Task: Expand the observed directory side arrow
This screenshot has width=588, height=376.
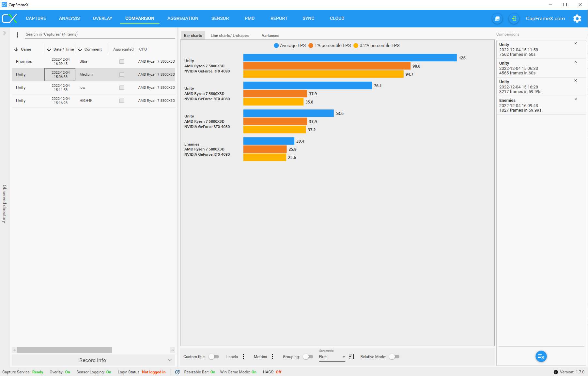Action: (x=5, y=33)
